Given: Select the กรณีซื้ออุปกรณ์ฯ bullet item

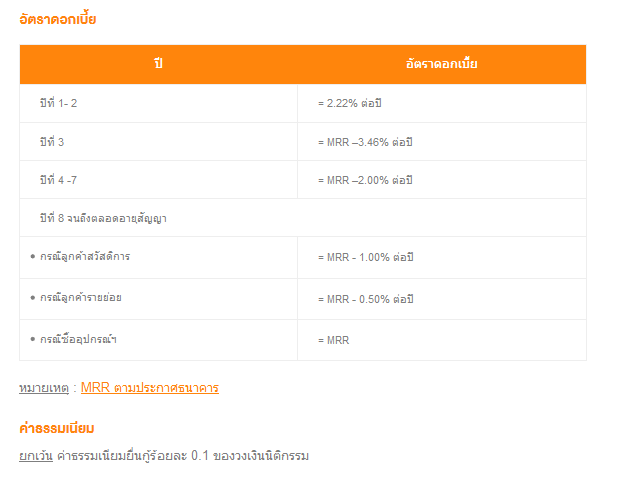Looking at the screenshot, I should click(x=74, y=339).
